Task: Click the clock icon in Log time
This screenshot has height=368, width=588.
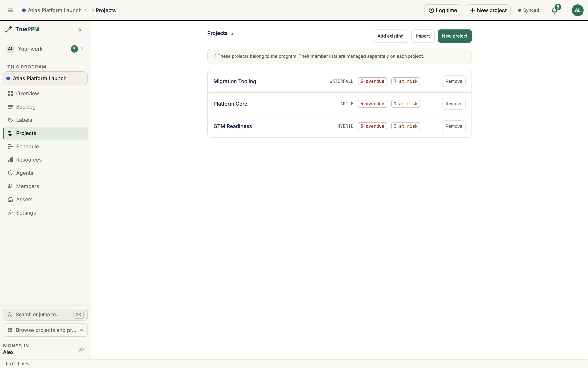Action: click(431, 10)
